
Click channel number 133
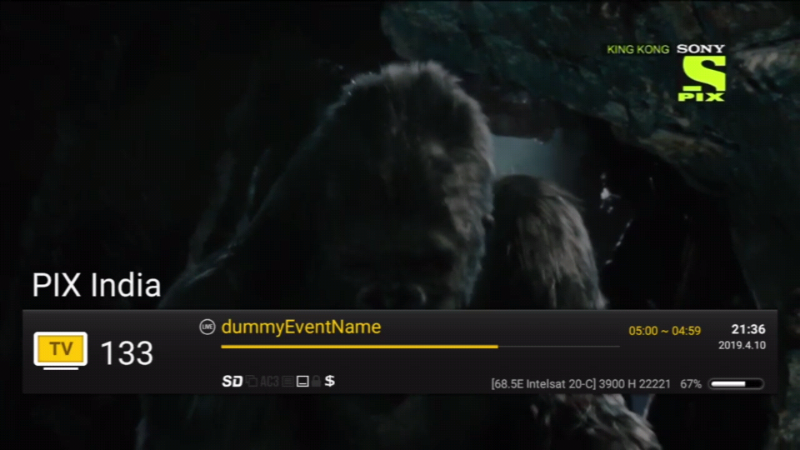(x=127, y=353)
